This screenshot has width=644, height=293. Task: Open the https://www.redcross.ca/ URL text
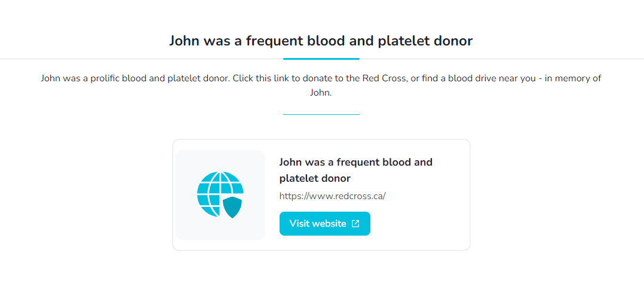click(332, 196)
